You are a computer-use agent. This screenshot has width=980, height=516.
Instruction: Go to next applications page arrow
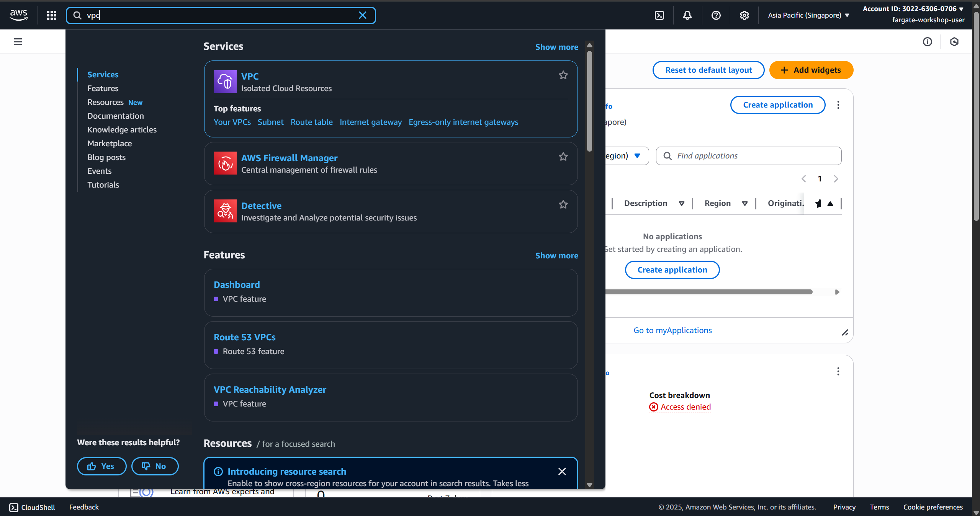tap(836, 179)
